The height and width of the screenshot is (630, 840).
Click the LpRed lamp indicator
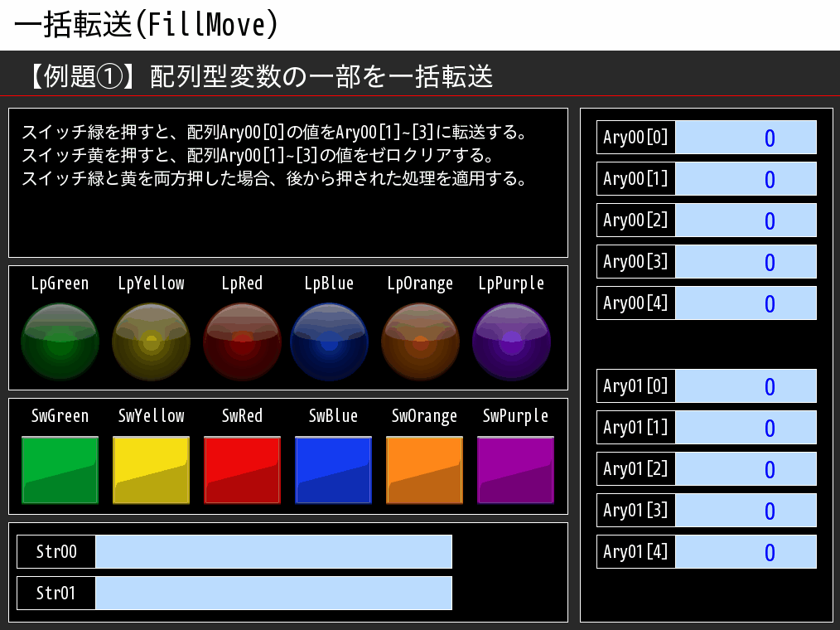click(242, 342)
